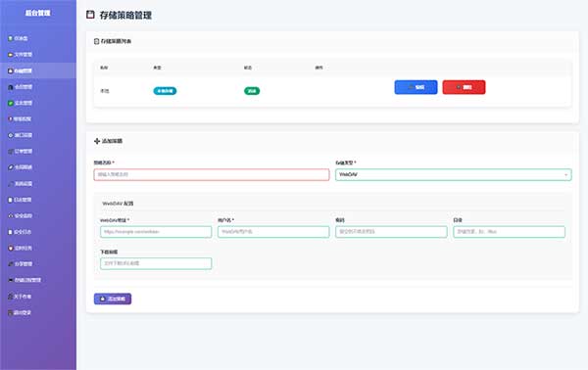Image resolution: width=588 pixels, height=370 pixels.
Task: Open the 关于作者 sidebar entry
Action: click(21, 297)
